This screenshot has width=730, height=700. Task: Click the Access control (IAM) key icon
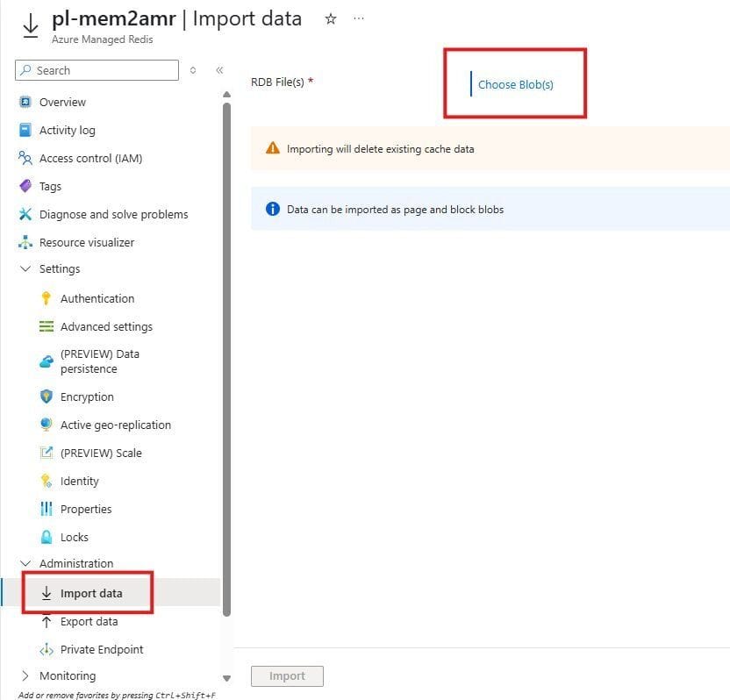click(26, 158)
